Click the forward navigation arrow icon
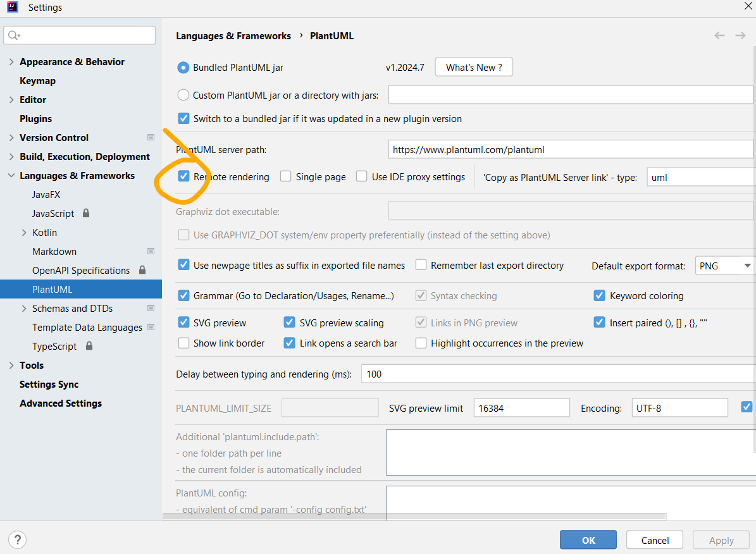 click(x=740, y=35)
